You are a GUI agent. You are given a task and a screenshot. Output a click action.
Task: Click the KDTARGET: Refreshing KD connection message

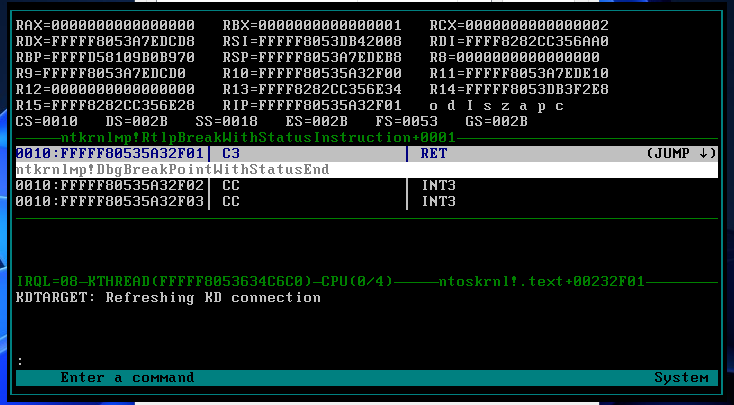169,298
